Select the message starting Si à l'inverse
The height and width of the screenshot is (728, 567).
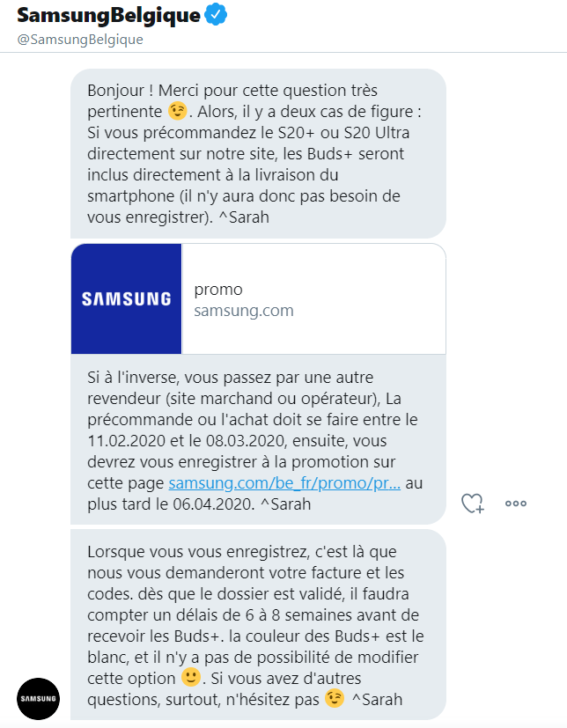click(x=258, y=440)
